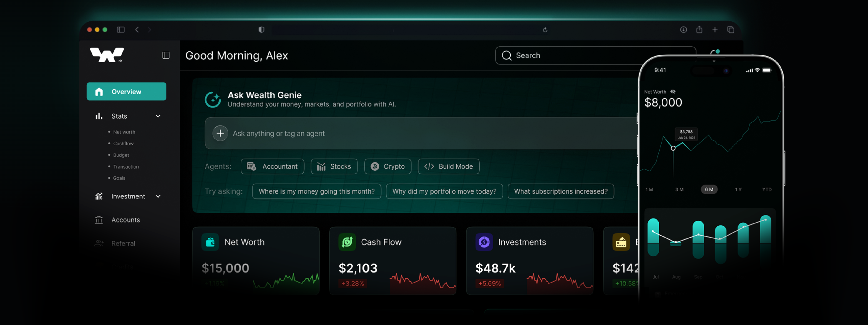Go to Budget in Stats
The height and width of the screenshot is (325, 868).
pos(121,155)
